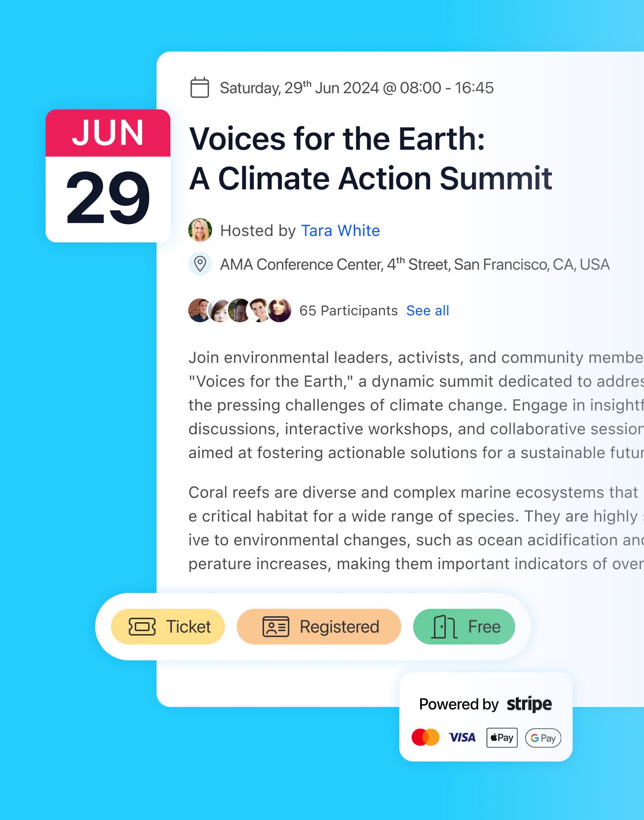Click the ID card icon in Registered tag
Screen dimensions: 644x820
point(276,627)
